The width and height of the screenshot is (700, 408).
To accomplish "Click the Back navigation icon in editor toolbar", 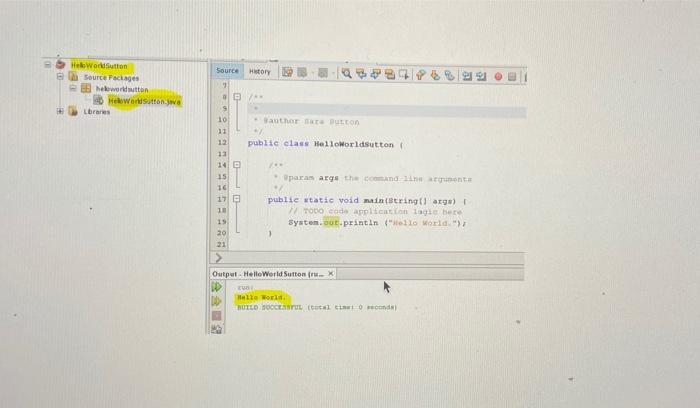I will point(302,73).
